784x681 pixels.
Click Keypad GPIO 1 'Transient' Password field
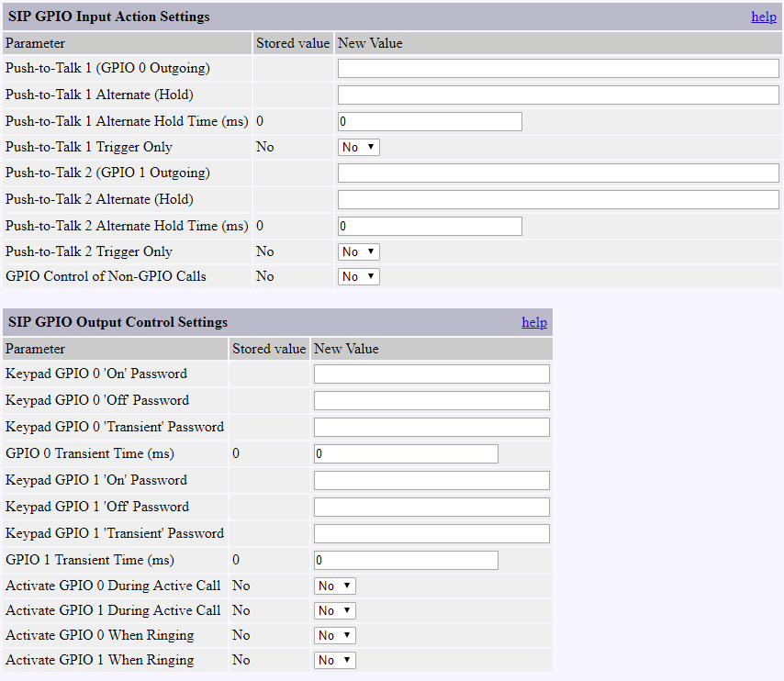(x=431, y=533)
